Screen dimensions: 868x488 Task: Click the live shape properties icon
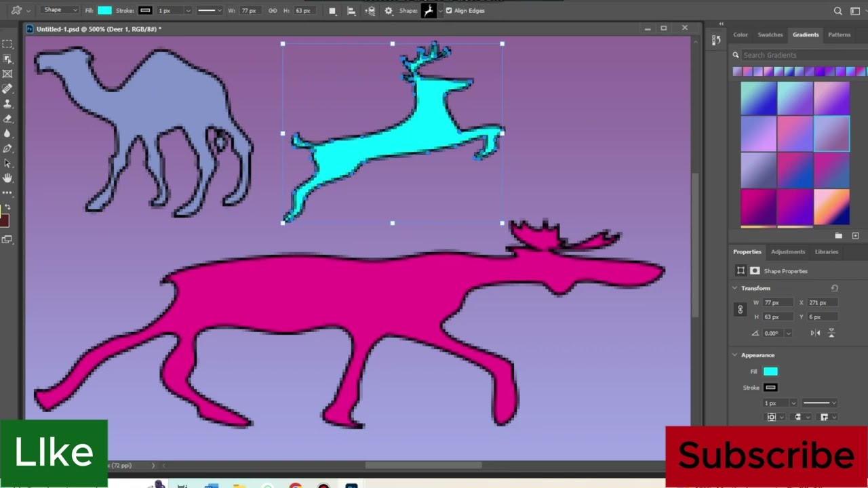[x=741, y=270]
